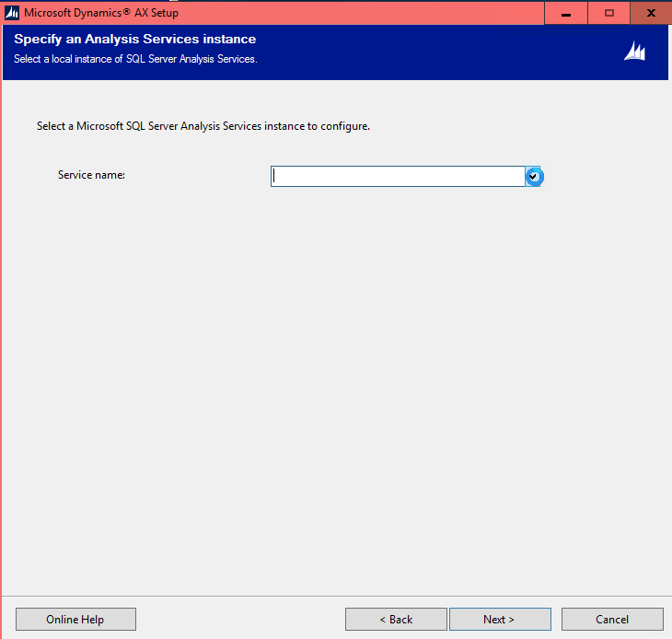Screen dimensions: 672x639
Task: Go back with the Back button
Action: tap(396, 620)
